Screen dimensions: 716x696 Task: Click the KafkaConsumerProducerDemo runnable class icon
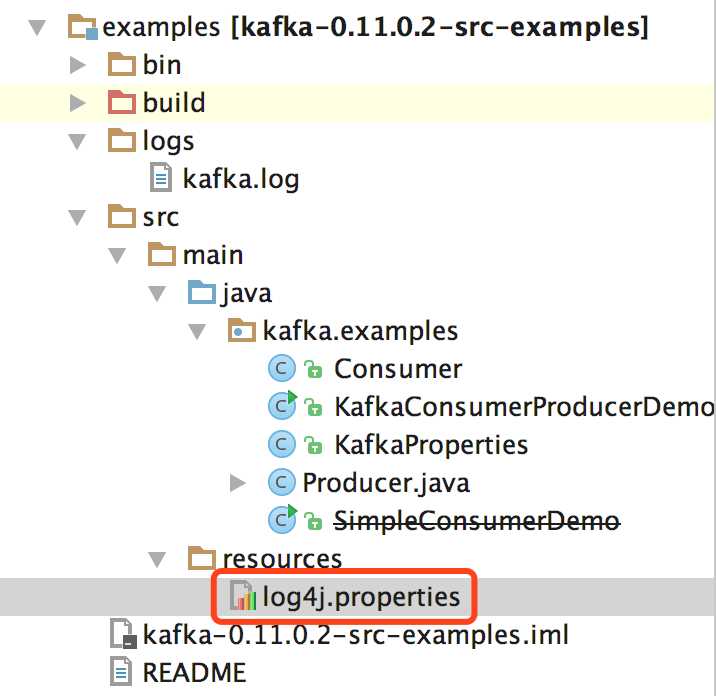[283, 406]
